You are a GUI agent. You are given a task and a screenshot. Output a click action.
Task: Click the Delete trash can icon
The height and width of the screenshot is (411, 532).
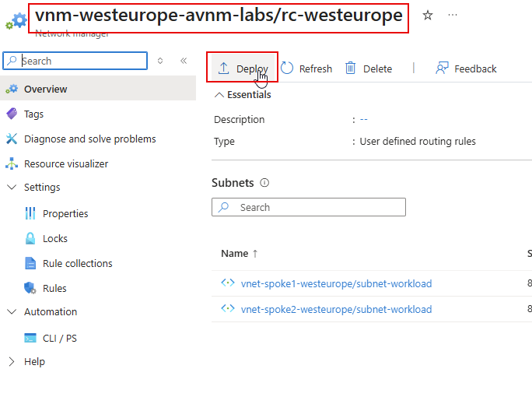[x=350, y=68]
